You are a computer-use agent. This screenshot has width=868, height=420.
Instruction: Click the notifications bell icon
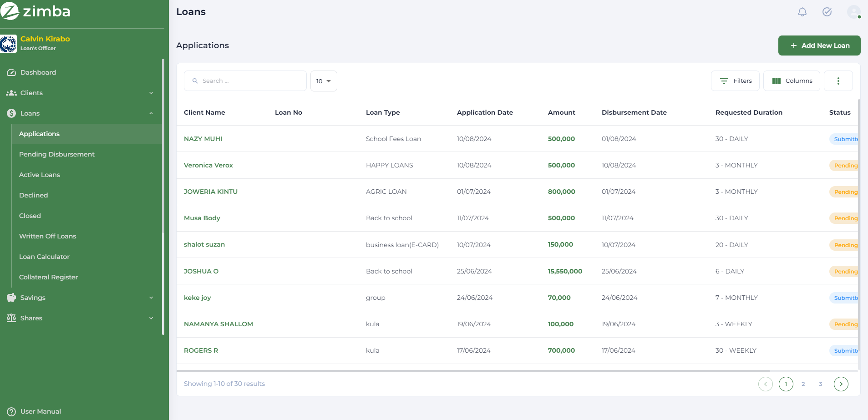click(x=802, y=12)
